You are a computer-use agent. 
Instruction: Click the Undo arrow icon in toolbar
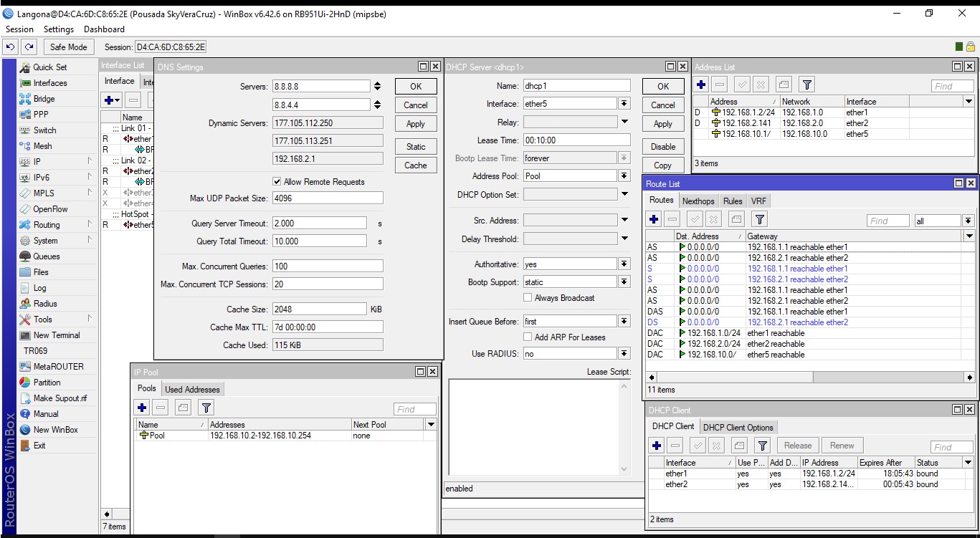coord(11,47)
